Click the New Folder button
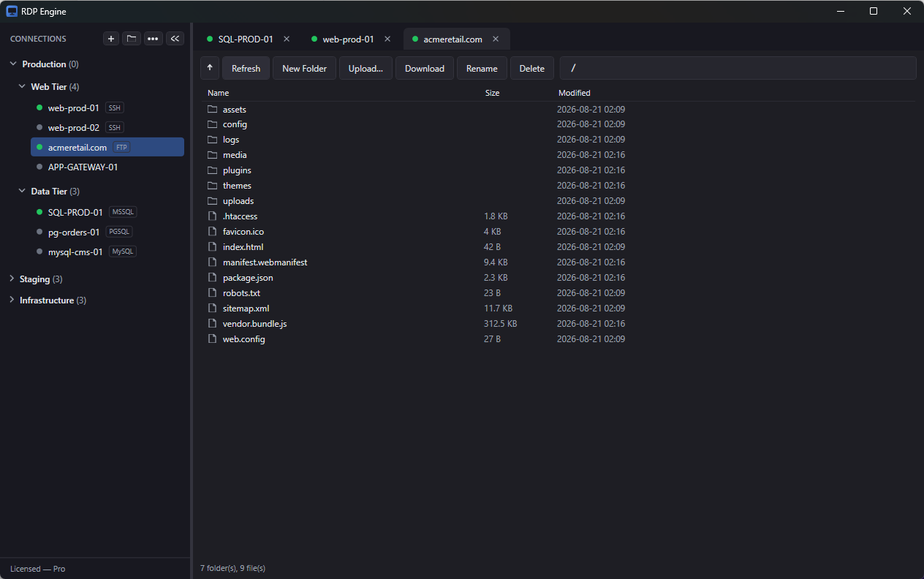The width and height of the screenshot is (924, 579). click(304, 68)
